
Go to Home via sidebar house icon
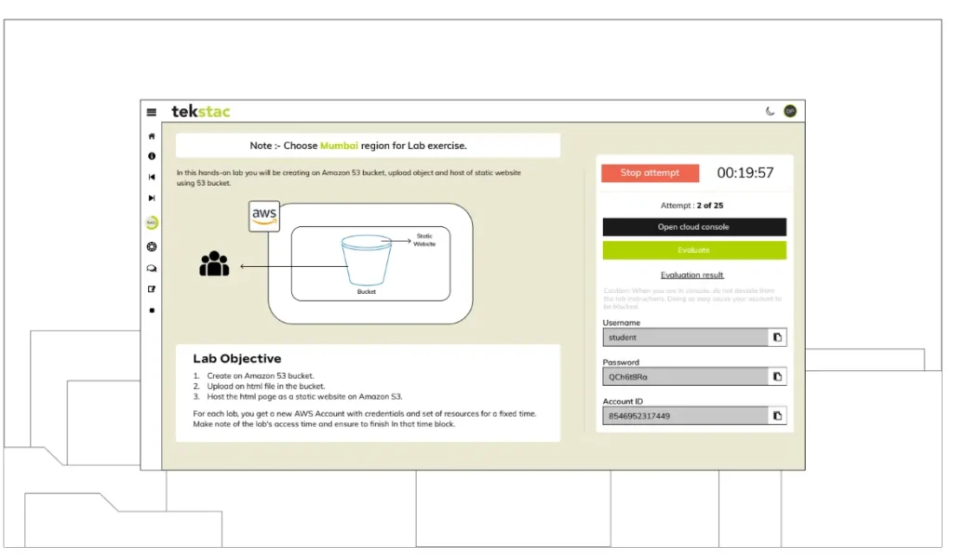tap(152, 136)
